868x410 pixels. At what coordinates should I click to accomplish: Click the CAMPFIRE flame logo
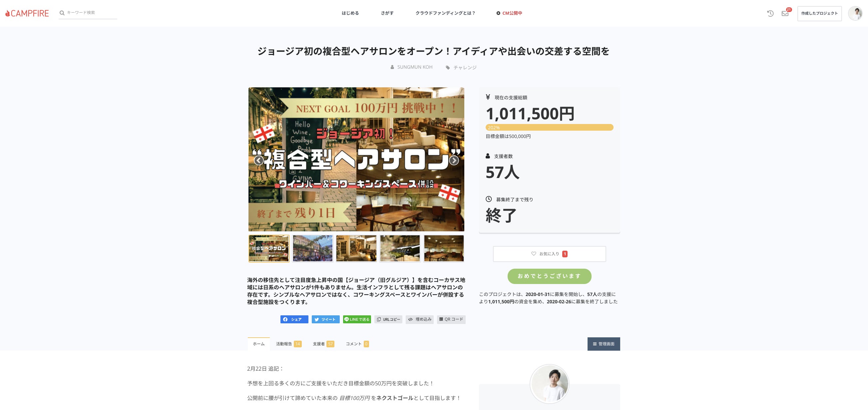(x=27, y=13)
